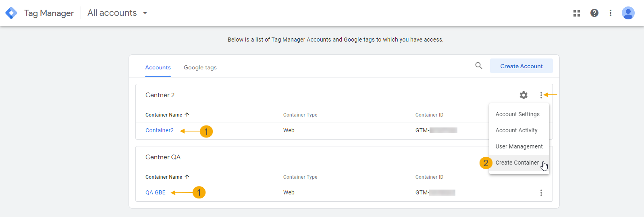This screenshot has width=644, height=217.
Task: Choose User Management from the menu
Action: coord(519,146)
